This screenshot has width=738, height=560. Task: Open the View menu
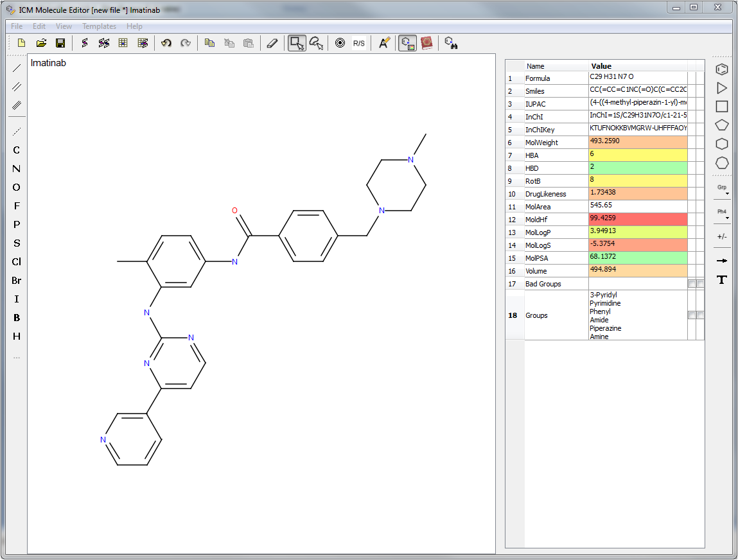click(64, 26)
